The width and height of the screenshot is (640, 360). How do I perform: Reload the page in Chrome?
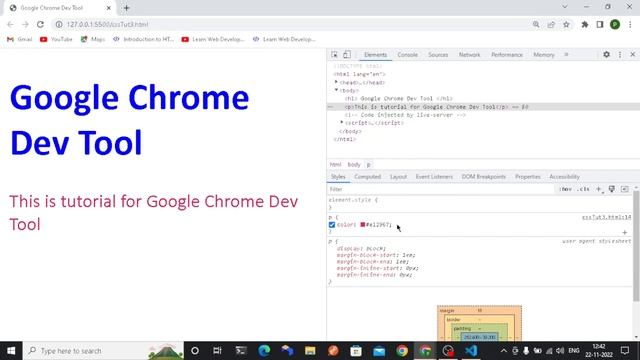(40, 24)
